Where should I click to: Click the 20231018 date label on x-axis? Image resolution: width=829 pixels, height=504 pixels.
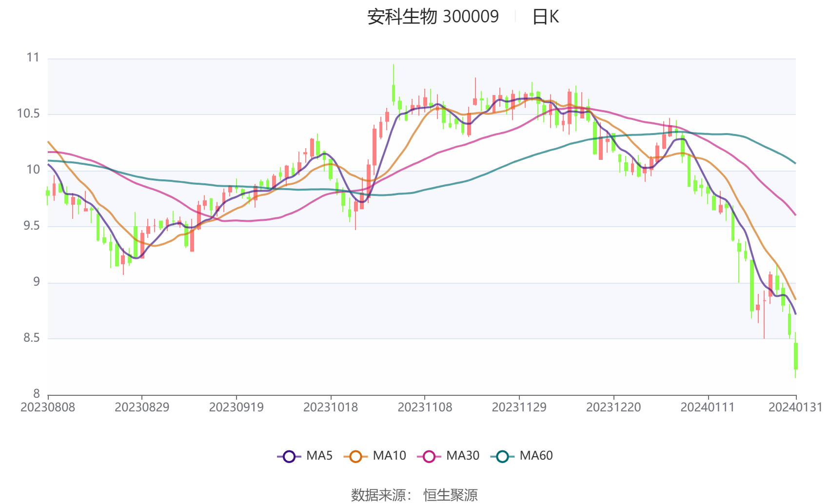pos(331,407)
